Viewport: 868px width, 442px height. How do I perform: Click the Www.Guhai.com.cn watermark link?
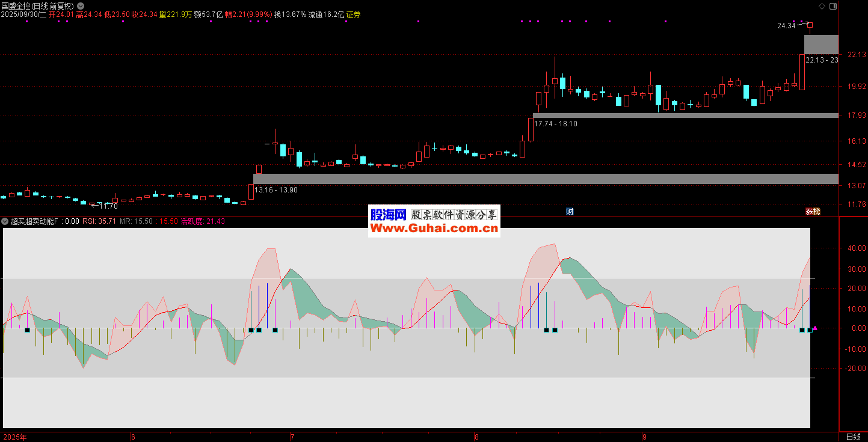pos(434,229)
